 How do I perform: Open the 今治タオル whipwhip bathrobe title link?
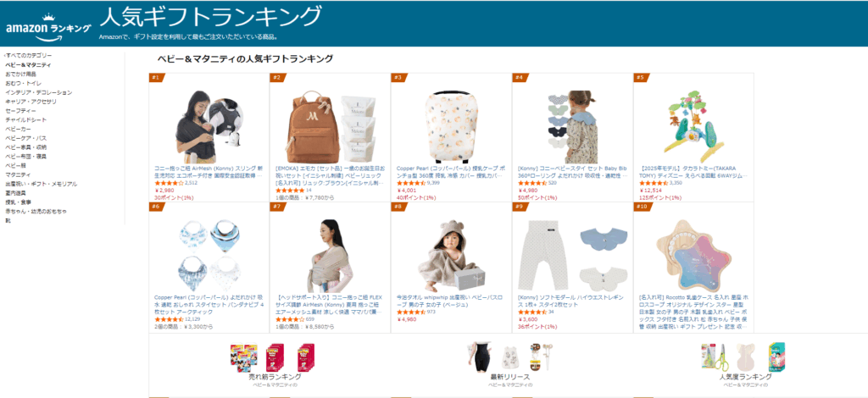click(449, 301)
